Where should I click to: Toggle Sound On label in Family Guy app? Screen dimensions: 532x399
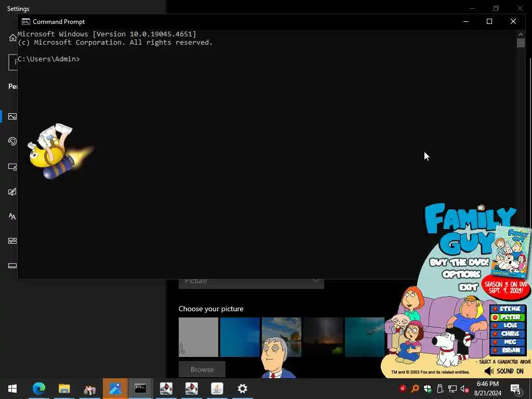tap(510, 371)
